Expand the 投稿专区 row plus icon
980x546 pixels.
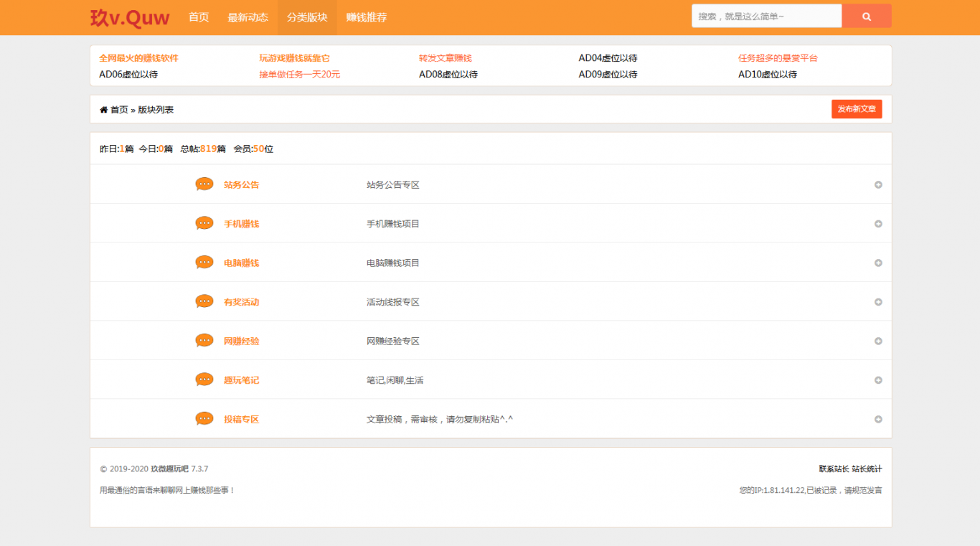878,419
